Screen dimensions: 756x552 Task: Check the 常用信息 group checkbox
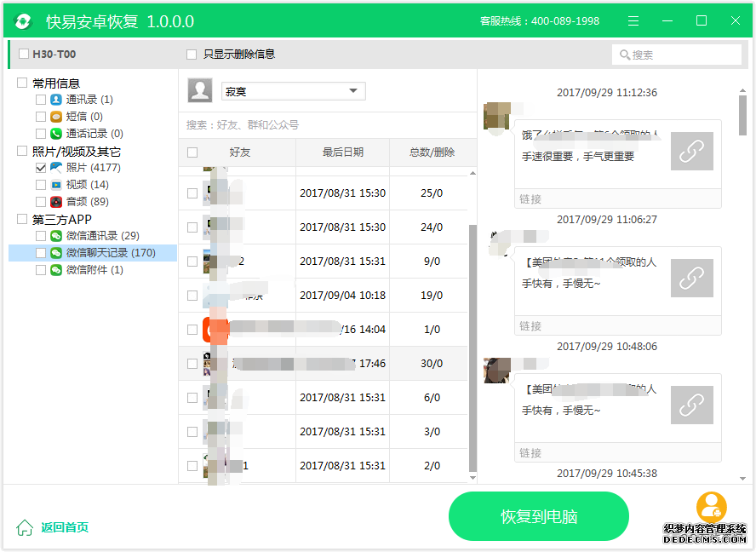tap(21, 83)
